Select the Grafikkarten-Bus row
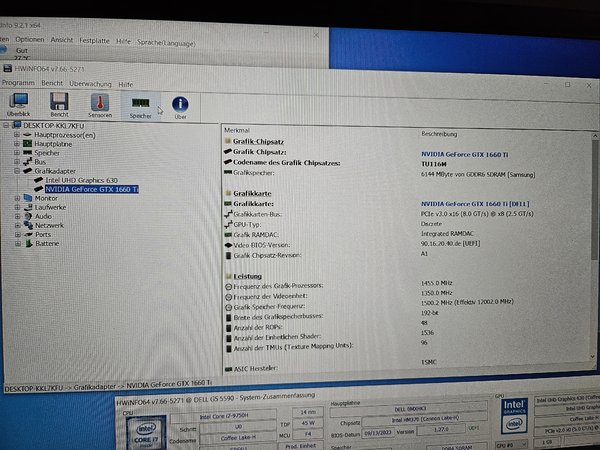The width and height of the screenshot is (600, 450). point(379,214)
